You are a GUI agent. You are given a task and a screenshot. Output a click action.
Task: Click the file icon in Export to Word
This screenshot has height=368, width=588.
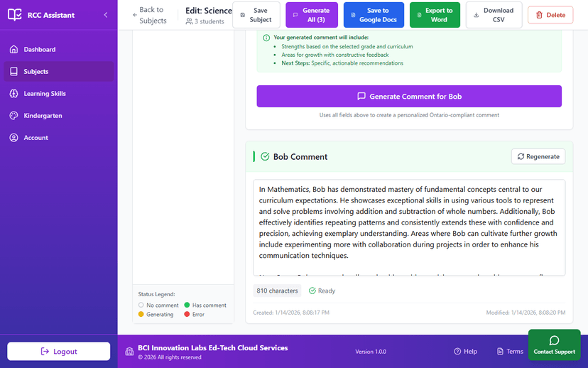pos(419,15)
